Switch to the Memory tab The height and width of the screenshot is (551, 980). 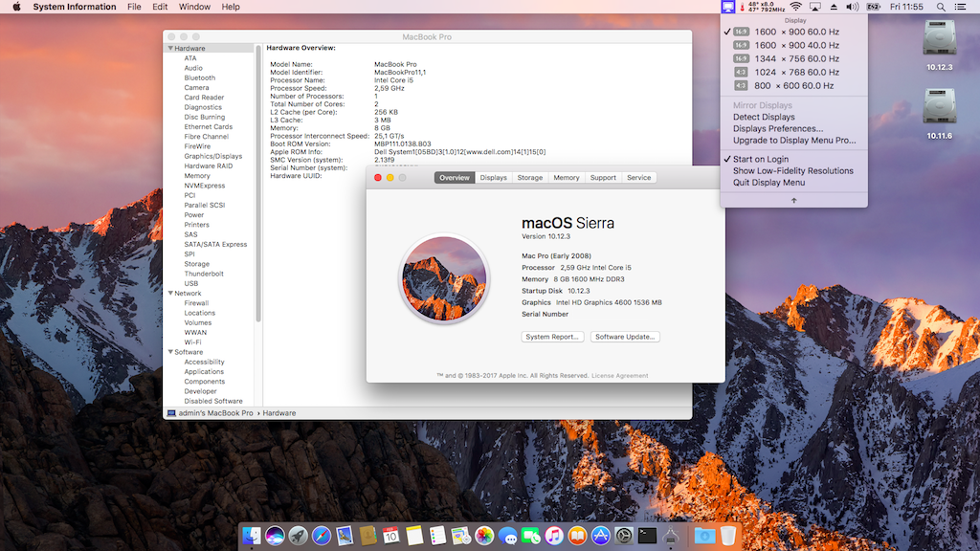coord(566,177)
